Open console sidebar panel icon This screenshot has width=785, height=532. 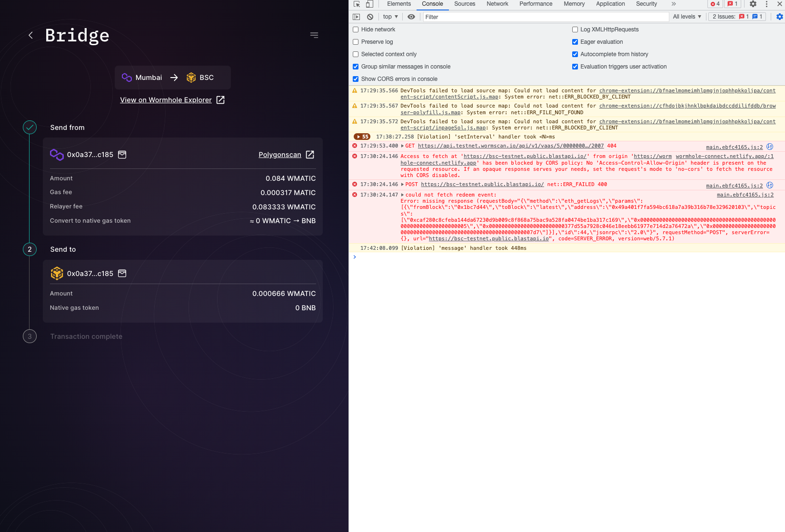click(356, 17)
